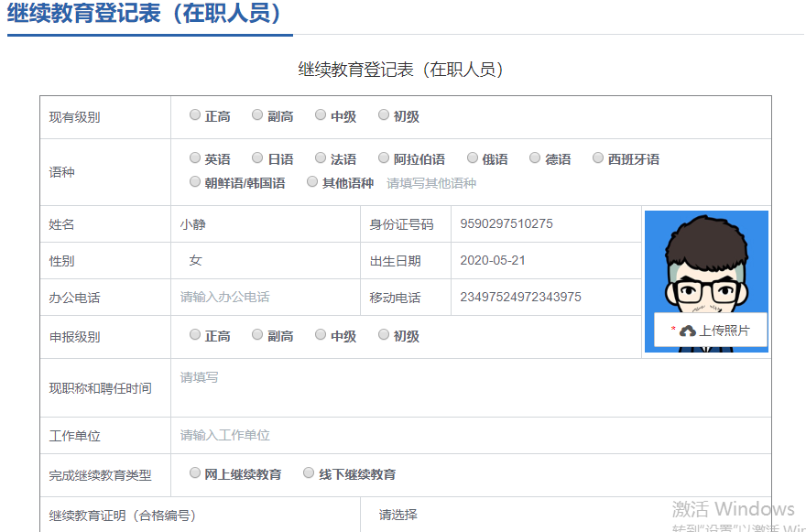Select 朝鲜语/韩国语 radio button

tap(195, 182)
